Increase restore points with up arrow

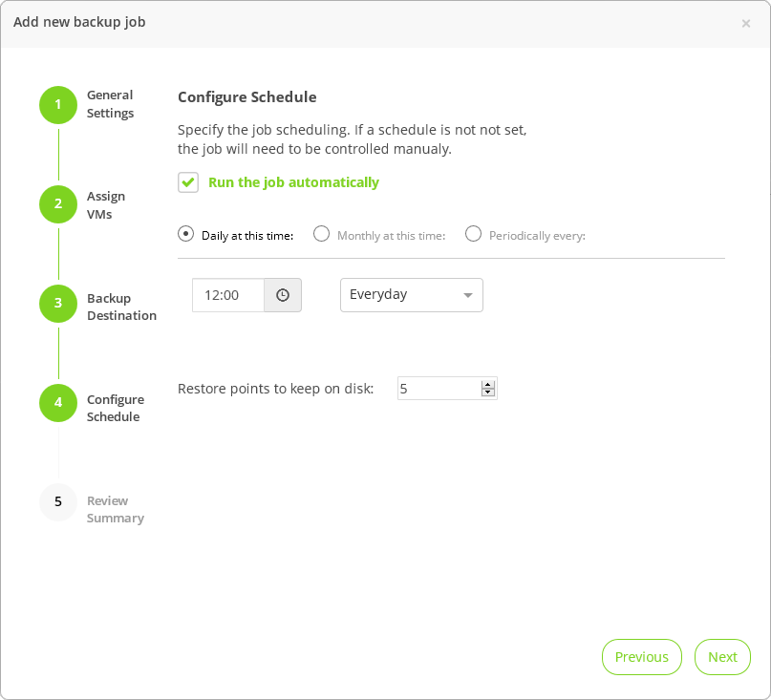click(488, 385)
